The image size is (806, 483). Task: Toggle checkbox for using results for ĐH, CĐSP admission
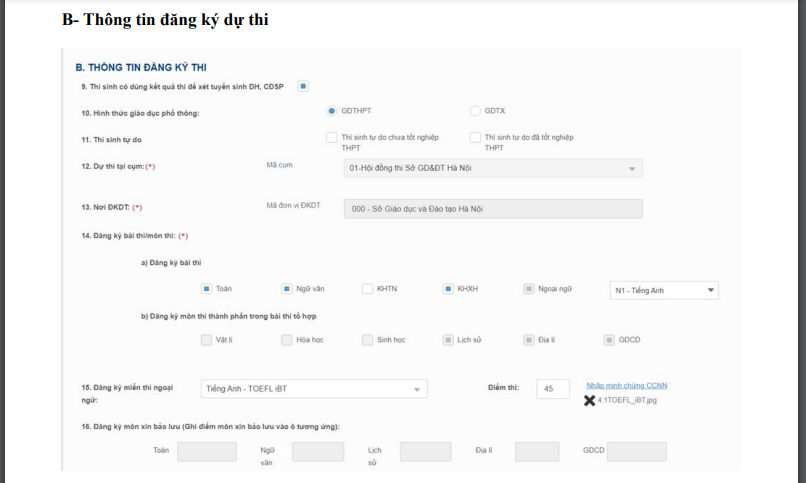click(303, 86)
